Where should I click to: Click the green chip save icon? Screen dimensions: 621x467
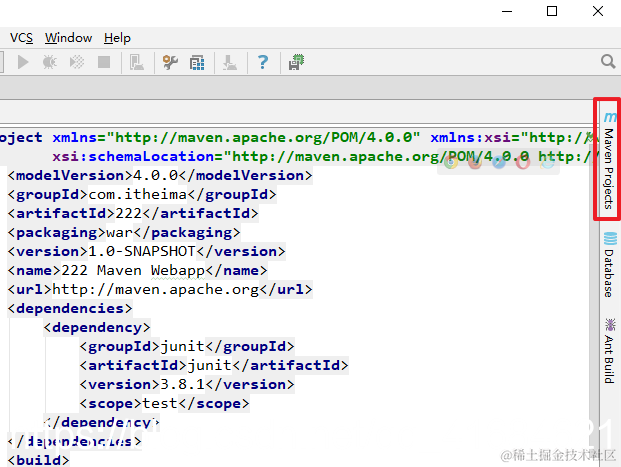296,62
